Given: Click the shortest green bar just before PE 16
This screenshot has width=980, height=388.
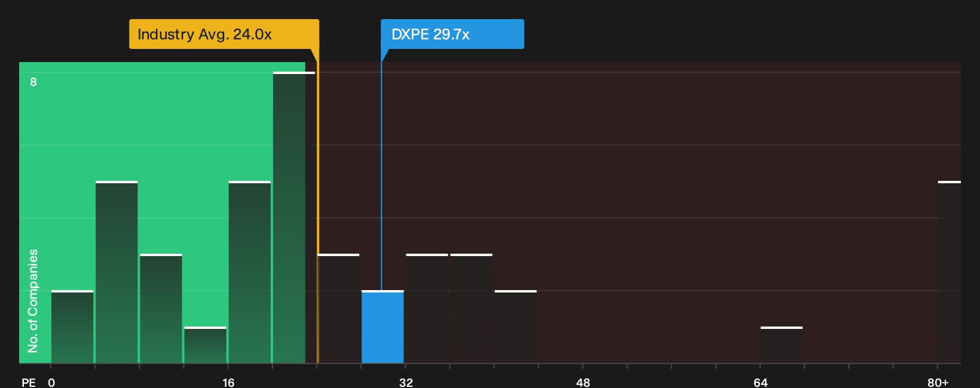Looking at the screenshot, I should (x=206, y=344).
